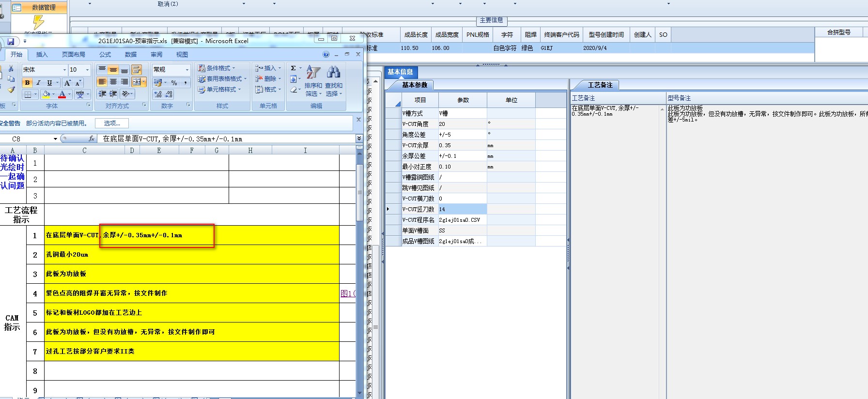Toggle wrap text button

137,70
